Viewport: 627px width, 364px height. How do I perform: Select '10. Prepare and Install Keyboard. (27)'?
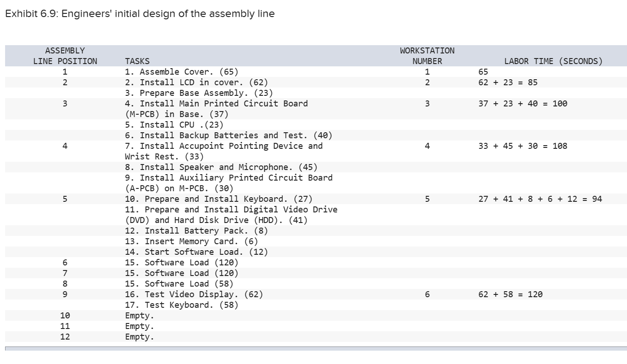tap(219, 199)
